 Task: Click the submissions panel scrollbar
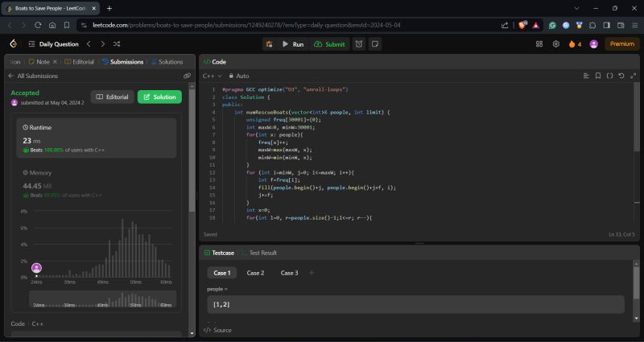(x=192, y=150)
